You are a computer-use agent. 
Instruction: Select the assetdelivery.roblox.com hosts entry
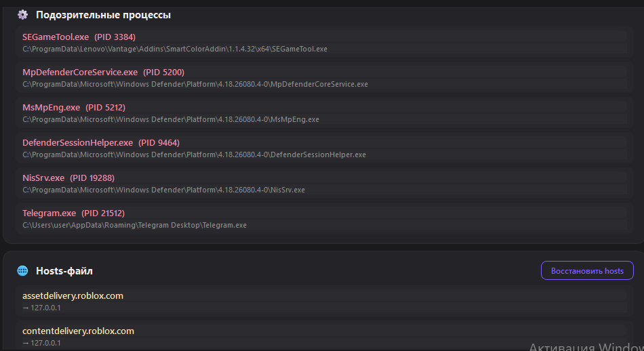click(325, 302)
